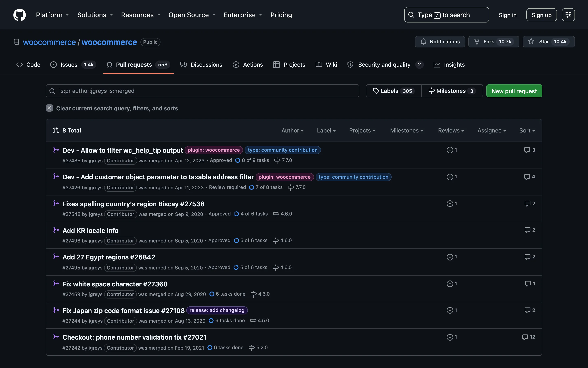Click linked issues icon for PR #37426
This screenshot has height=368, width=588.
(x=452, y=177)
